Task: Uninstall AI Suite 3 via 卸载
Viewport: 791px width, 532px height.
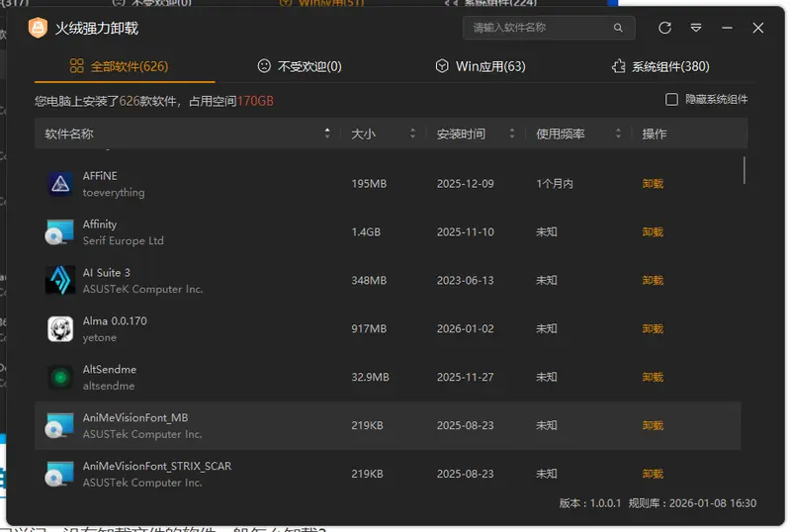Action: point(653,280)
